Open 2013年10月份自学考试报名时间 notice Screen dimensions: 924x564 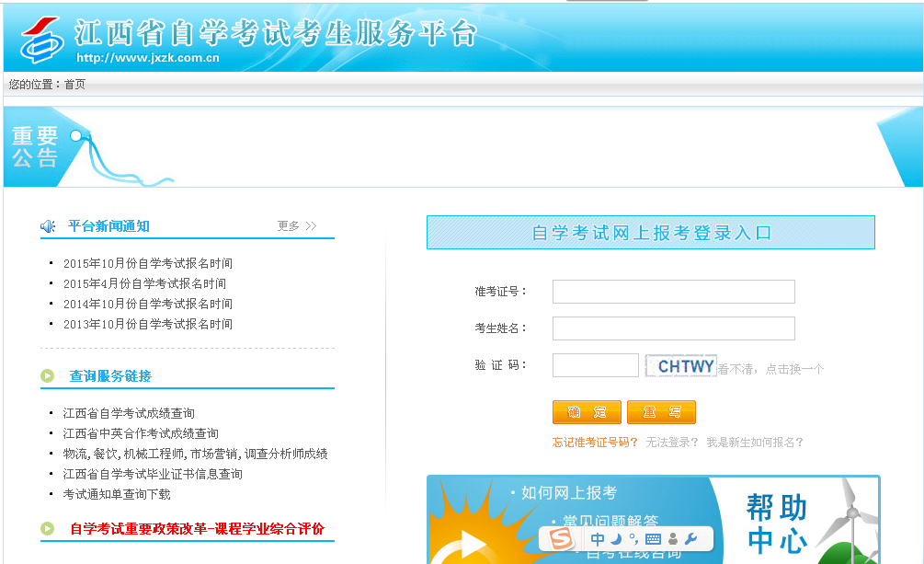click(x=148, y=324)
